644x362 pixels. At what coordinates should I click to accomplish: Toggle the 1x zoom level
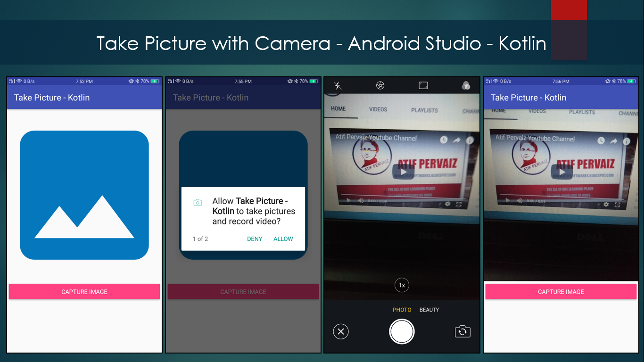pyautogui.click(x=402, y=285)
